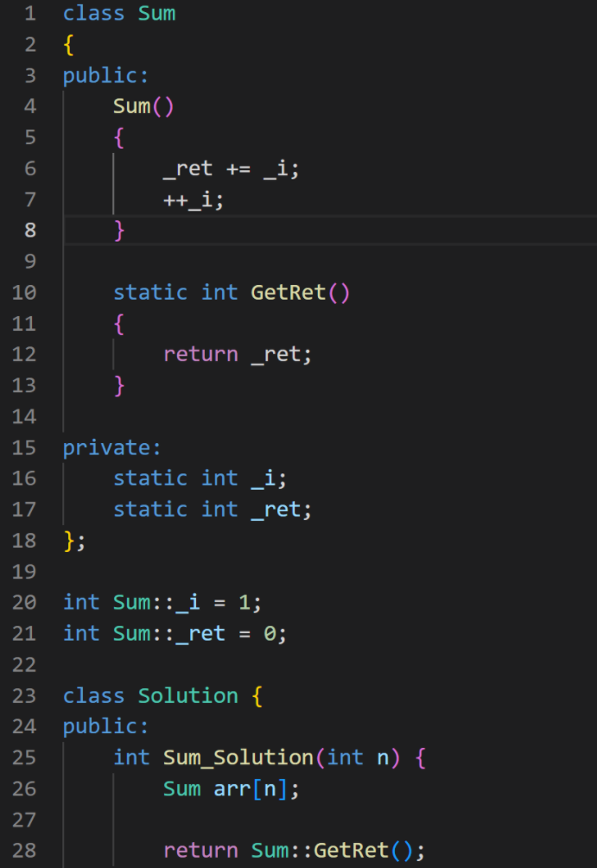Select line number 26 in the gutter
Screen dimensions: 597x868
tap(24, 789)
